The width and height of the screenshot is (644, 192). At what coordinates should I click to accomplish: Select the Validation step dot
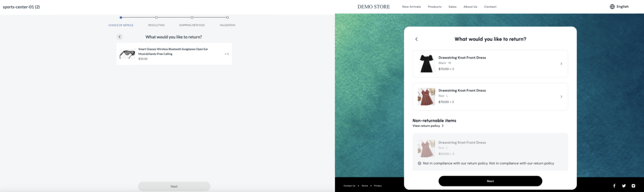click(x=227, y=17)
